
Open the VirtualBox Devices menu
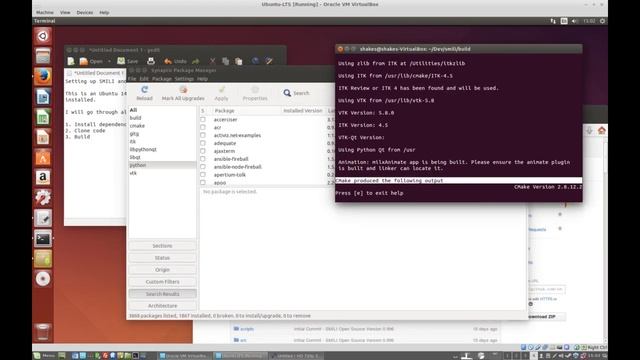(84, 13)
